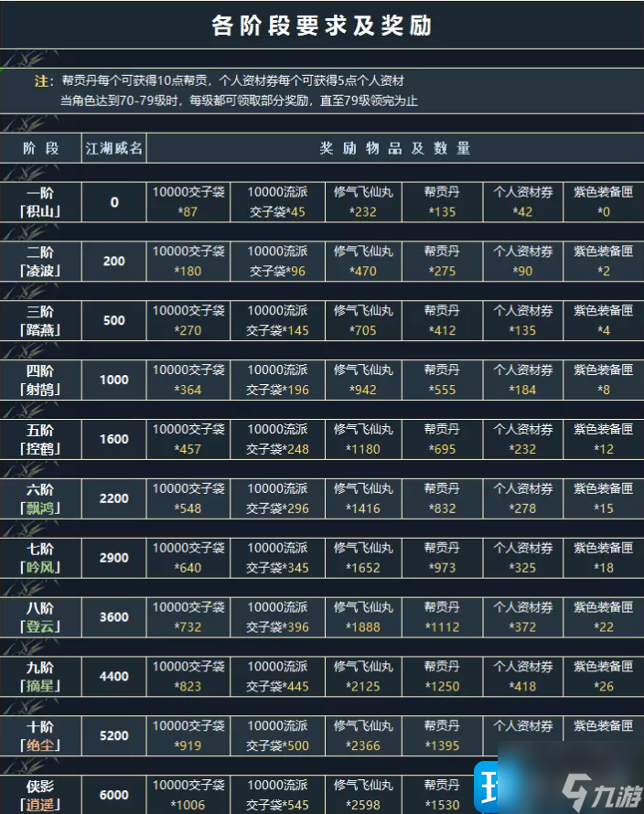This screenshot has width=644, height=814.
Task: Select the 十阶「绝尘」 stage cell
Action: pyautogui.click(x=40, y=735)
